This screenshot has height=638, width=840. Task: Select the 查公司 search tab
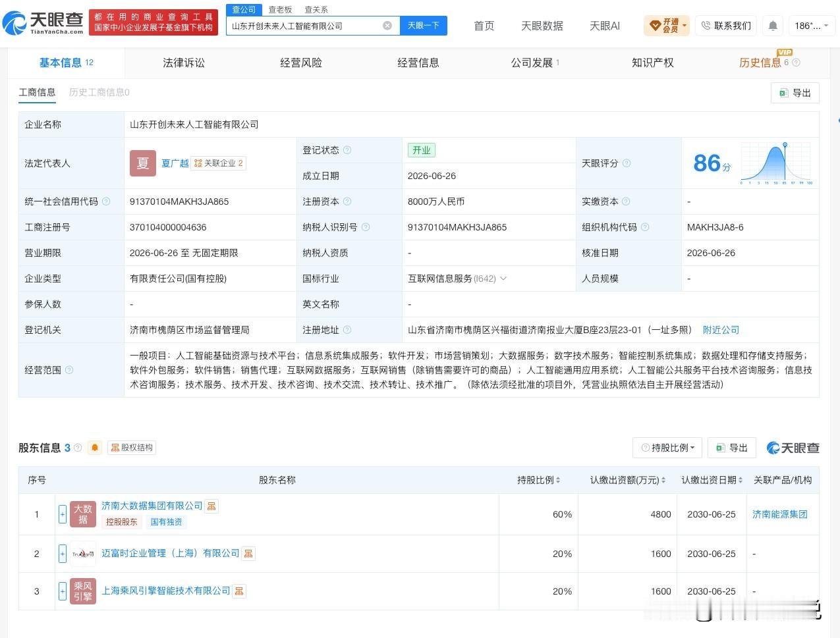244,9
